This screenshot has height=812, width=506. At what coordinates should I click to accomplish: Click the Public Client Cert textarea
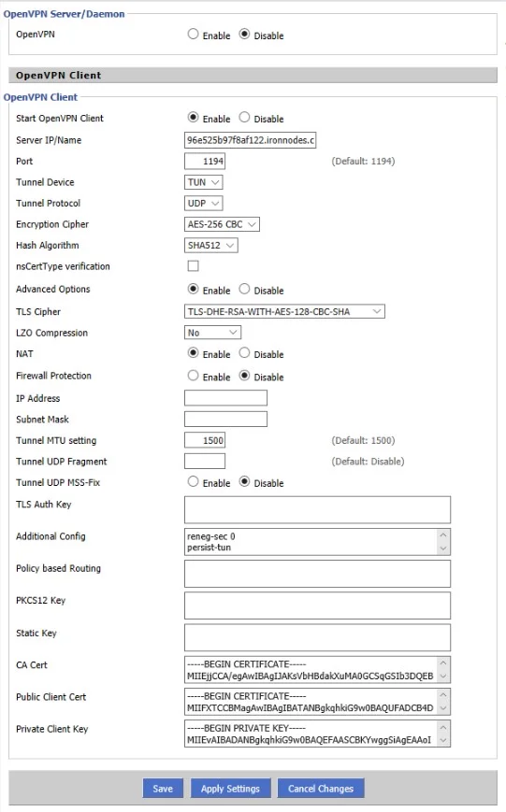(x=317, y=702)
